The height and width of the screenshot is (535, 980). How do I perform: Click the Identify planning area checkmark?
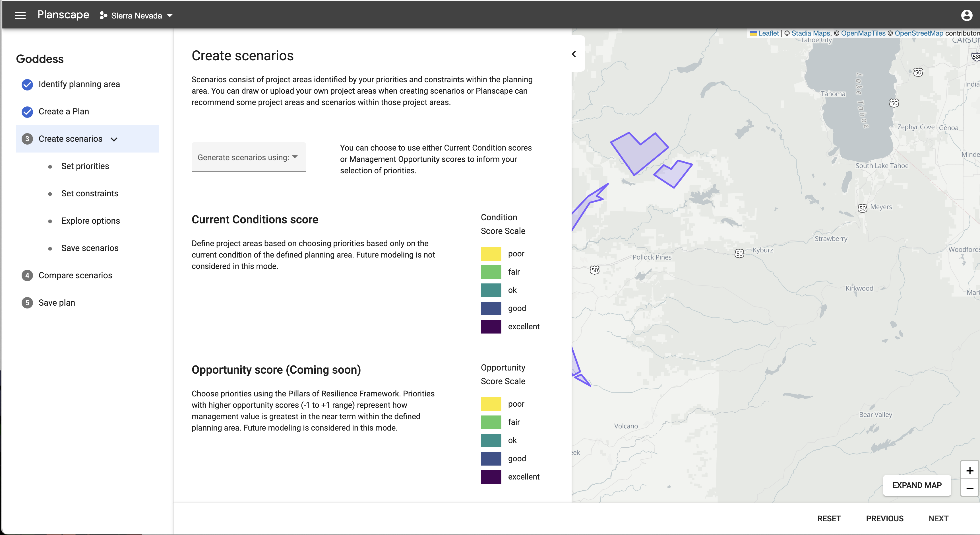[27, 84]
